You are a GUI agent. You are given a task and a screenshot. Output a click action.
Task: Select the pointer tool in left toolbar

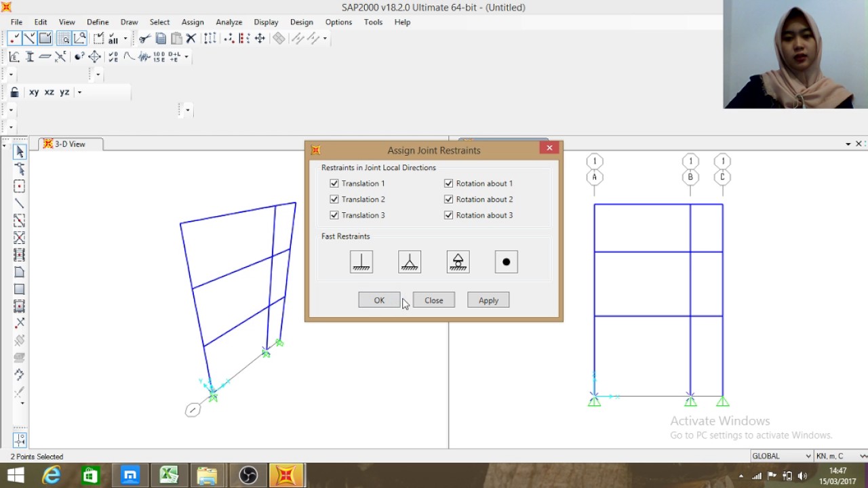(x=20, y=152)
